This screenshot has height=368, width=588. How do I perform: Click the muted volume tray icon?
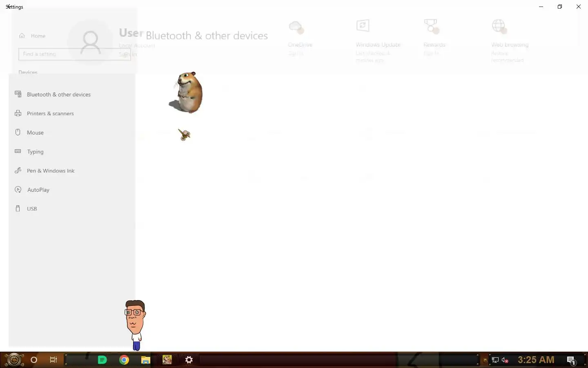click(x=505, y=360)
